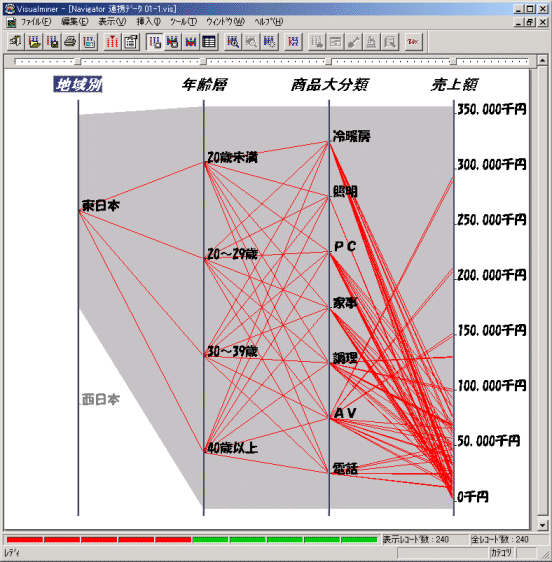The width and height of the screenshot is (552, 562).
Task: Click the 200,000千円 scale value
Action: coord(492,275)
